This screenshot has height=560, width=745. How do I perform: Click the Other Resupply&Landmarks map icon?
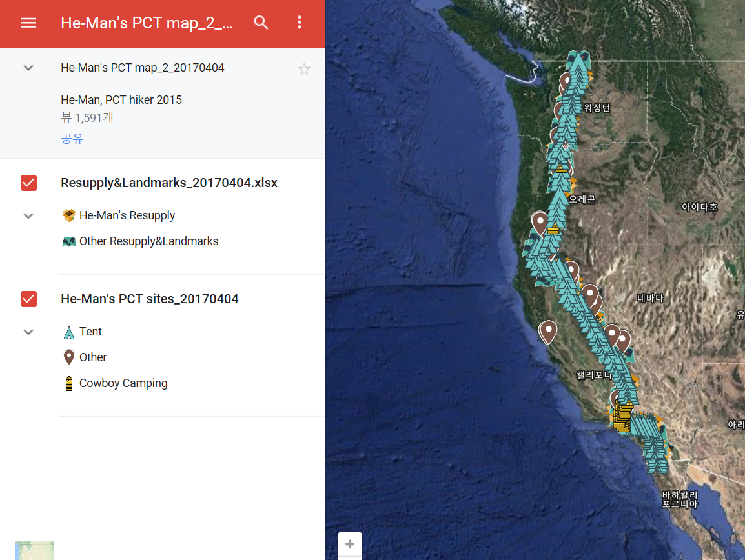pos(69,242)
